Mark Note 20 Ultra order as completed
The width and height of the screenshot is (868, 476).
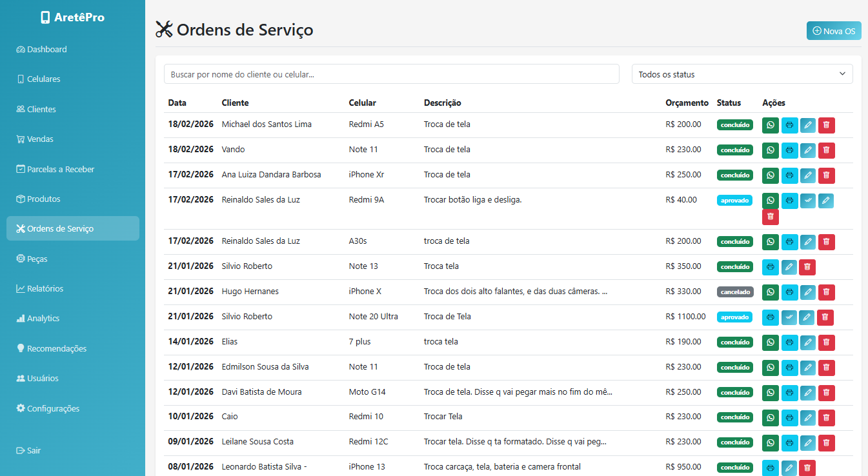click(x=789, y=317)
